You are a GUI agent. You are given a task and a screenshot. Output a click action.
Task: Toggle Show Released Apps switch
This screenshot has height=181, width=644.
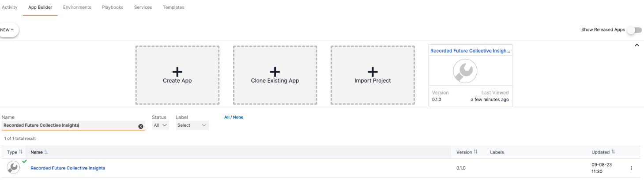636,30
